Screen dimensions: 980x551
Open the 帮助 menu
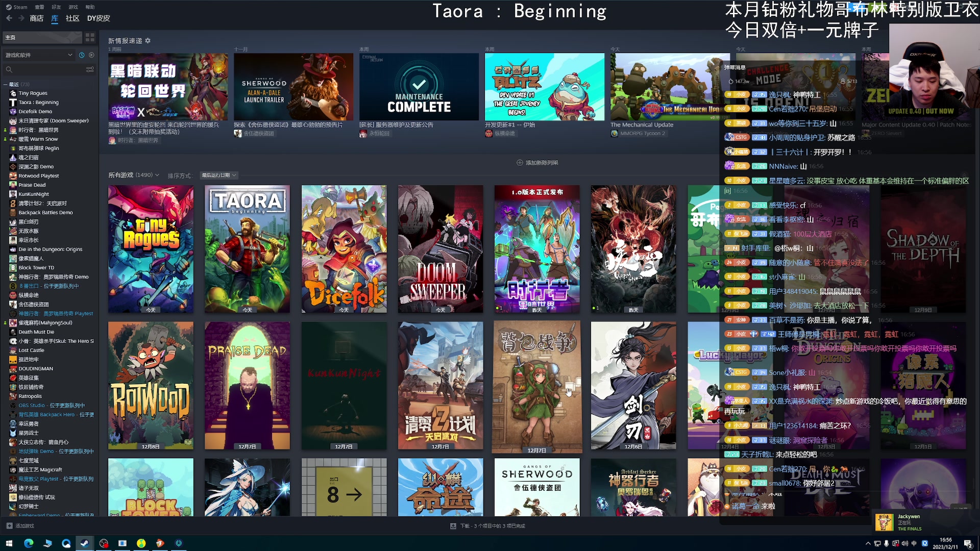pos(90,7)
